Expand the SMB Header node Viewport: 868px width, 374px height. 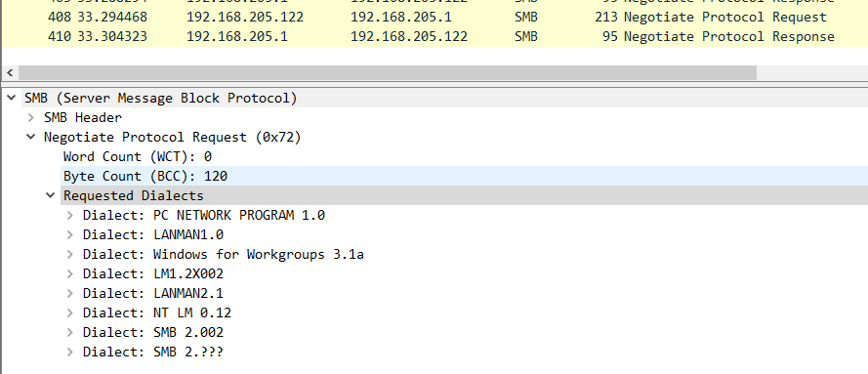(x=31, y=117)
